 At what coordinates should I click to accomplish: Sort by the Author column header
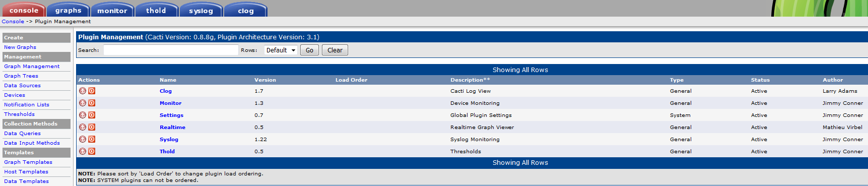tap(833, 80)
